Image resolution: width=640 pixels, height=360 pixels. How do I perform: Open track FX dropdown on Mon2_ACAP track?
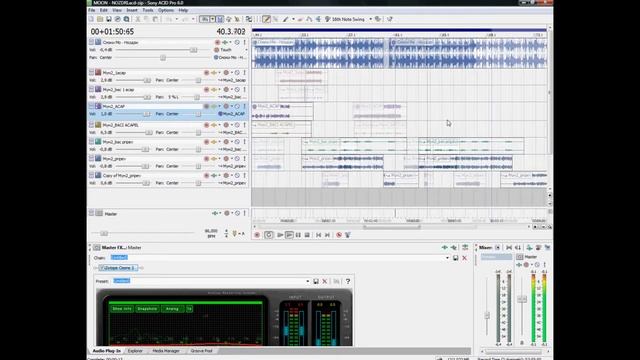coord(219,107)
